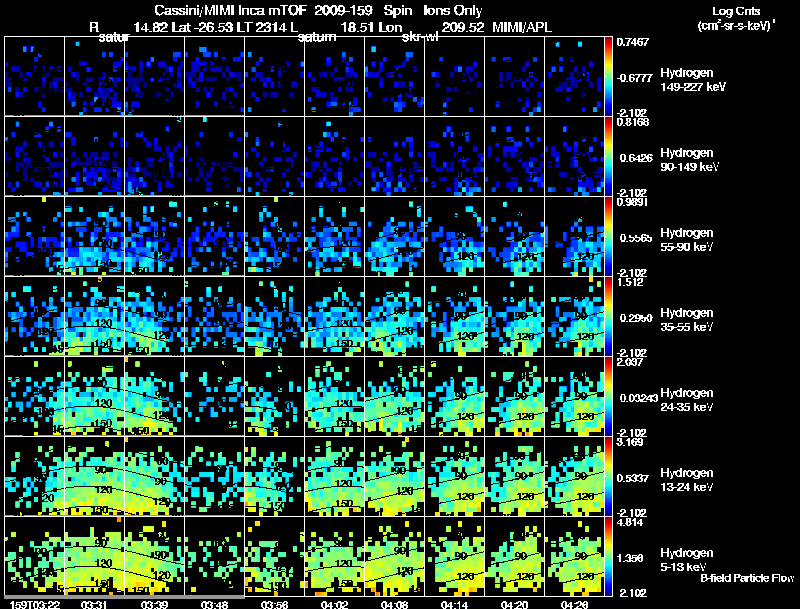This screenshot has width=800, height=609.
Task: Click the '04:26' time axis label
Action: point(574,604)
